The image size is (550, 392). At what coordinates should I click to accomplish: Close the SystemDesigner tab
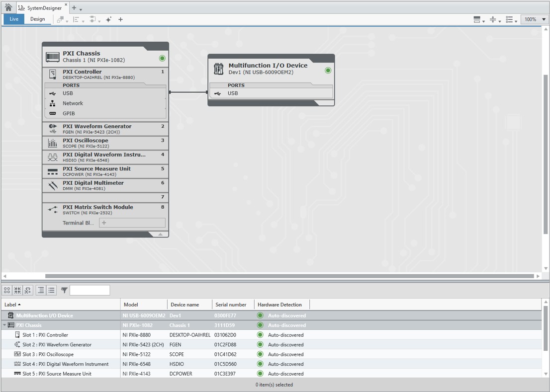coord(66,4)
